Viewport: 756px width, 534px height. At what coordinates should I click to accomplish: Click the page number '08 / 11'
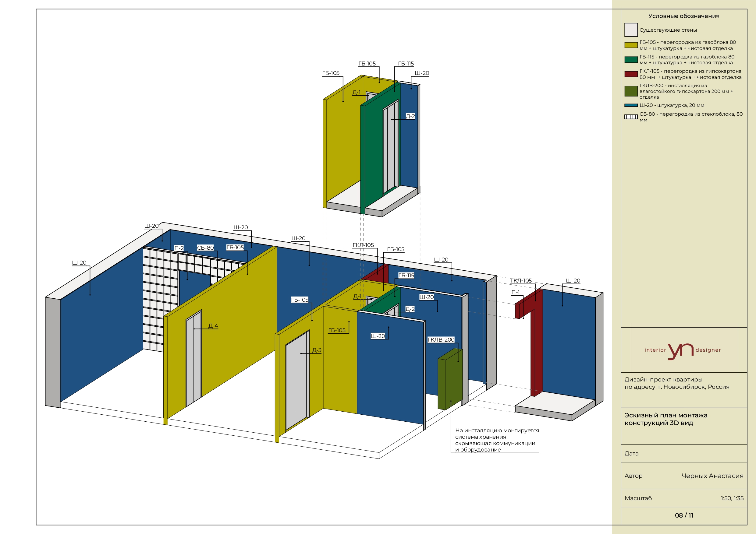point(684,515)
